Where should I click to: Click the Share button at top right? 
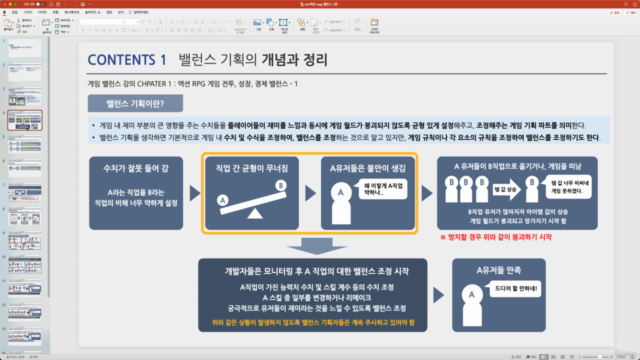pyautogui.click(x=614, y=13)
